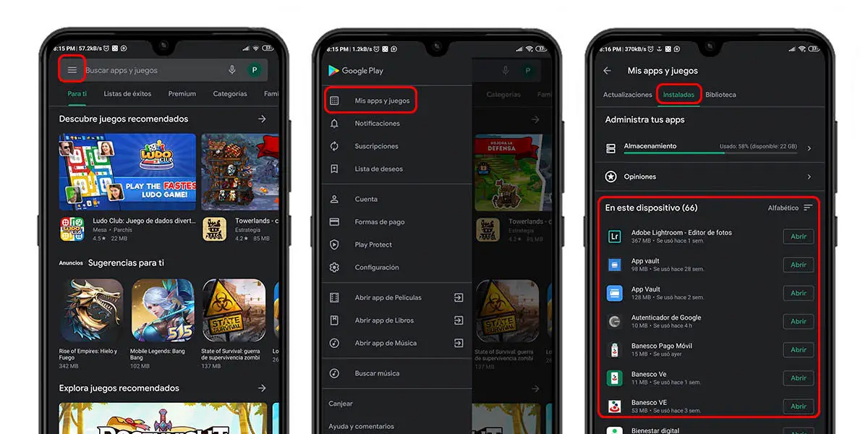Click the star icon beside Opiniones
The width and height of the screenshot is (868, 434).
[611, 176]
